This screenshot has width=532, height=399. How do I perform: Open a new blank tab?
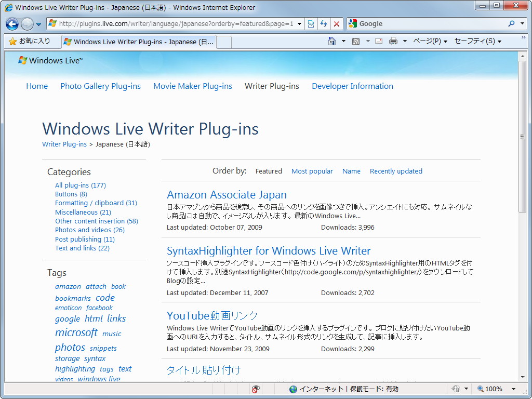224,42
